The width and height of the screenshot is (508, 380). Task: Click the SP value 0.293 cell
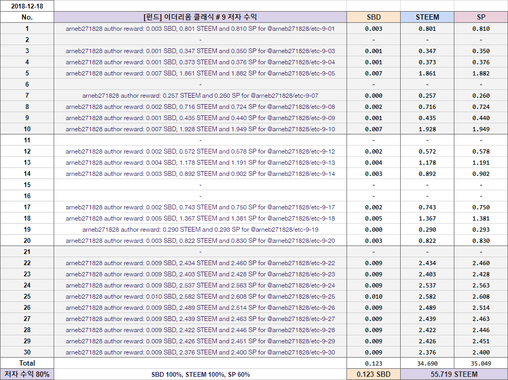tap(481, 230)
